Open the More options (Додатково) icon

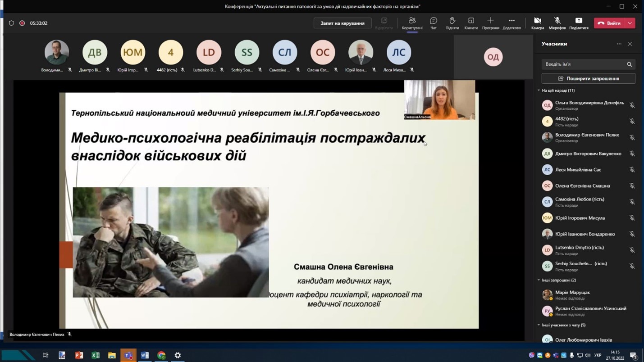512,21
